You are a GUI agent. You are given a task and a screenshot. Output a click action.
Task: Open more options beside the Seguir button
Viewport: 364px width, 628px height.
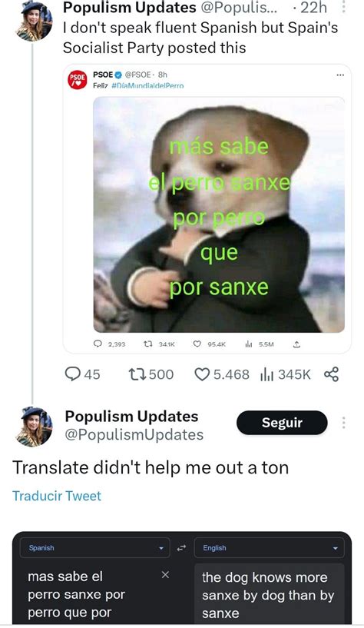(343, 423)
